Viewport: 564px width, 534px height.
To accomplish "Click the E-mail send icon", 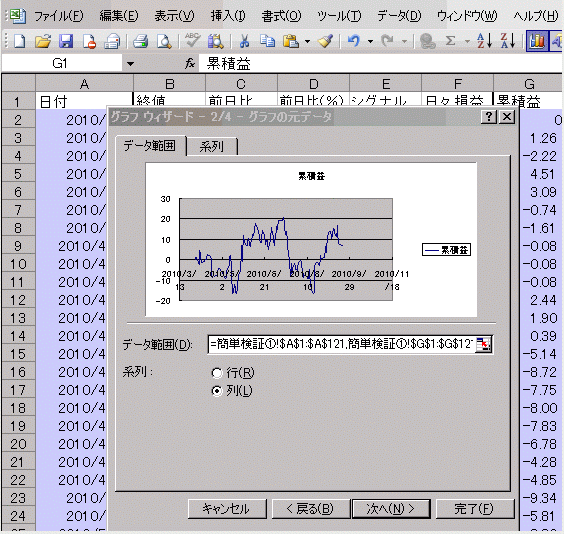I will 112,41.
